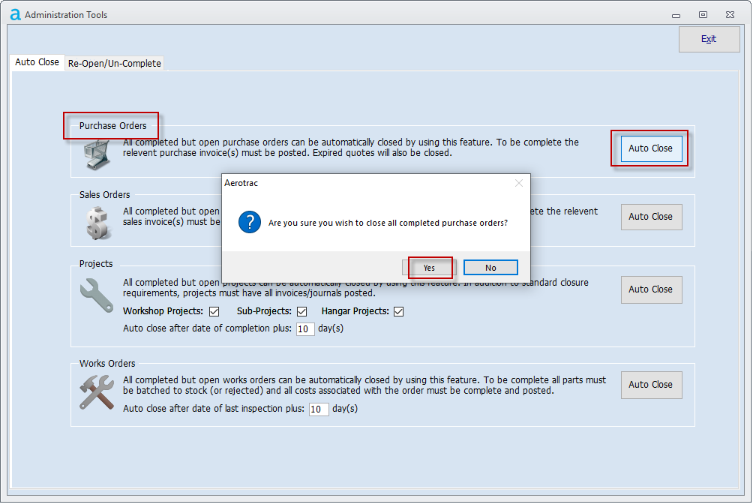Run Auto Close for Projects
Screen dimensions: 752x503
650,290
